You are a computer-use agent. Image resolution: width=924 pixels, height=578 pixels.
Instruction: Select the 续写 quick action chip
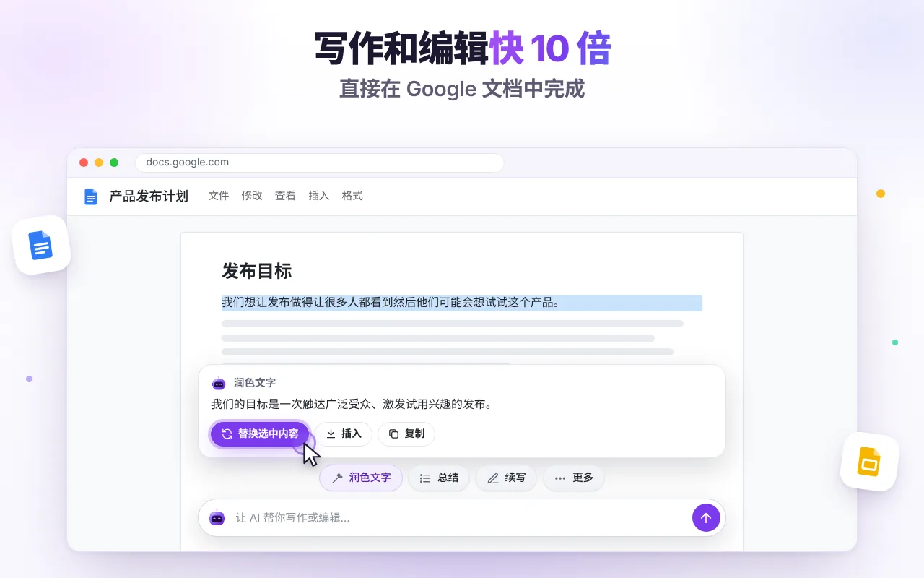(506, 478)
